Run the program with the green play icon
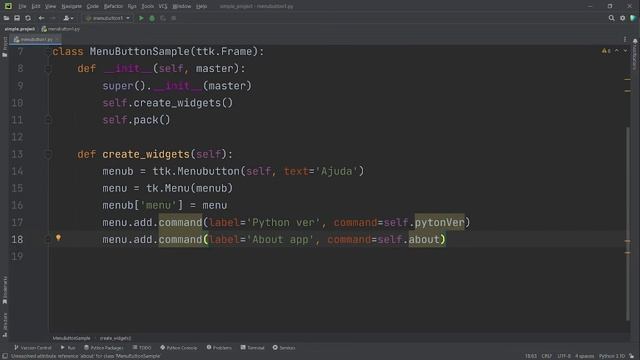The height and width of the screenshot is (360, 640). click(141, 18)
